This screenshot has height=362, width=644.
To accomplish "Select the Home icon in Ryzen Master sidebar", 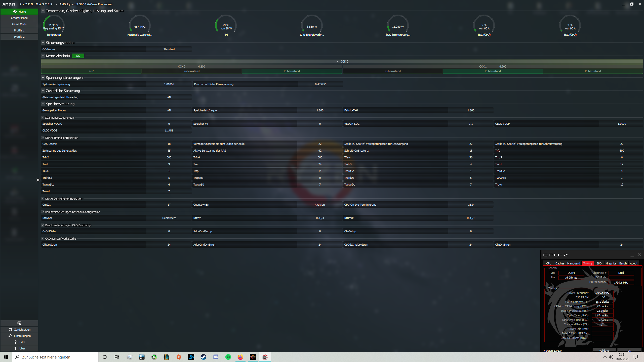I will point(15,12).
